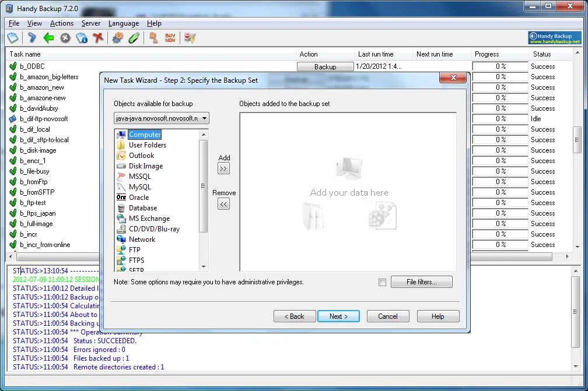Click the green plug toolbar icon
Image resolution: width=588 pixels, height=391 pixels.
[134, 38]
